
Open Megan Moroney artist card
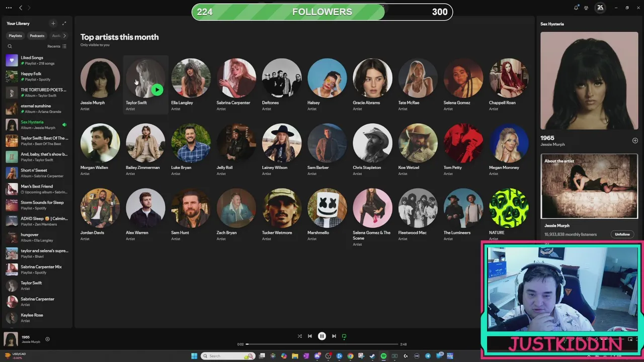(509, 149)
